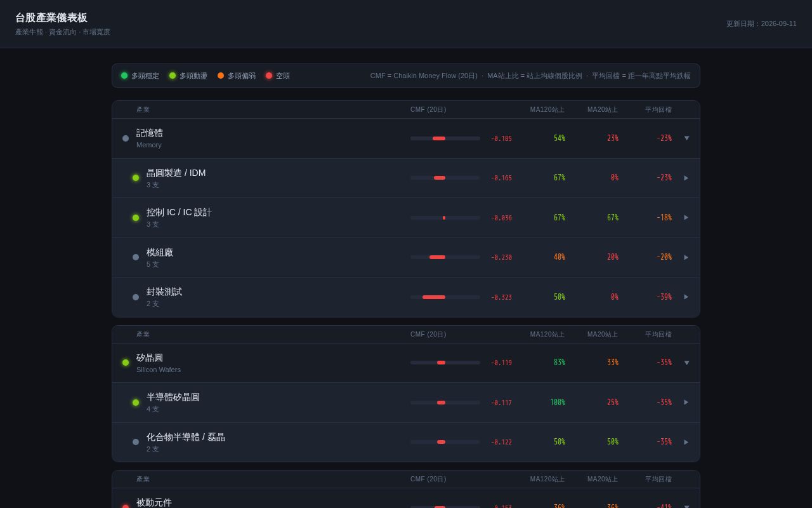Click the -0.122 CMF value for 化合物半導體
The image size is (812, 508).
click(501, 443)
